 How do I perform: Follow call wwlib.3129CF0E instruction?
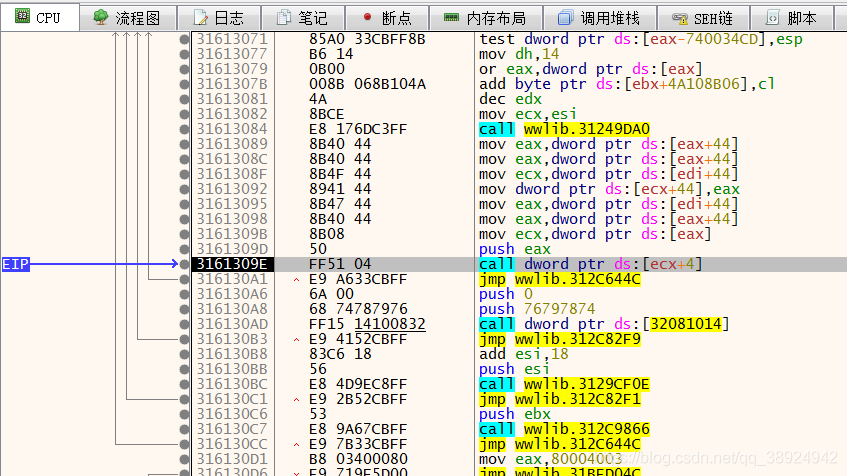(564, 384)
